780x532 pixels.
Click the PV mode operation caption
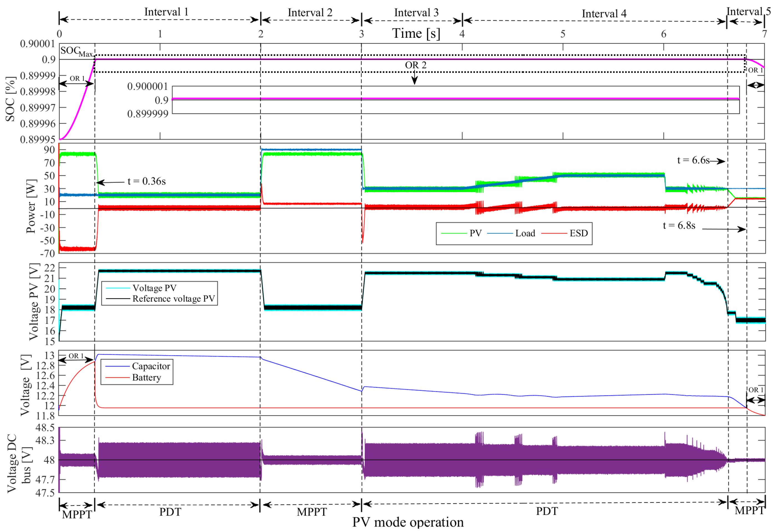pyautogui.click(x=408, y=523)
